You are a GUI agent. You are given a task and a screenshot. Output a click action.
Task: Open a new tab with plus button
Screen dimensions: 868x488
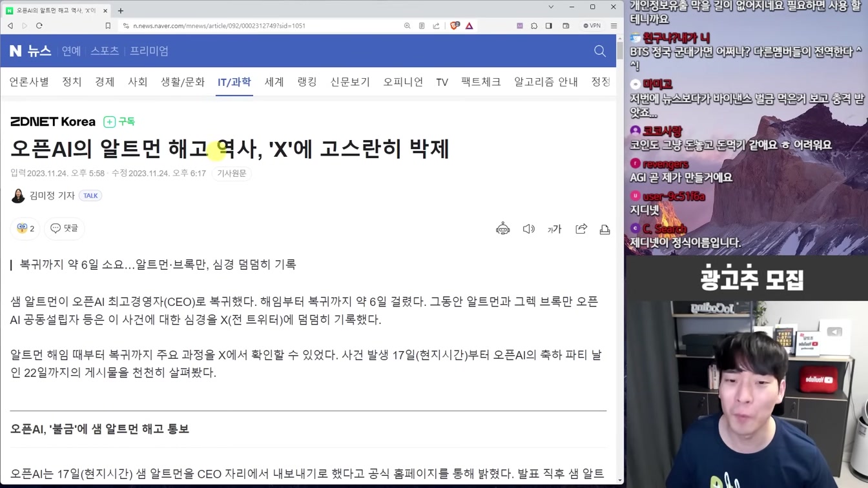pos(121,10)
